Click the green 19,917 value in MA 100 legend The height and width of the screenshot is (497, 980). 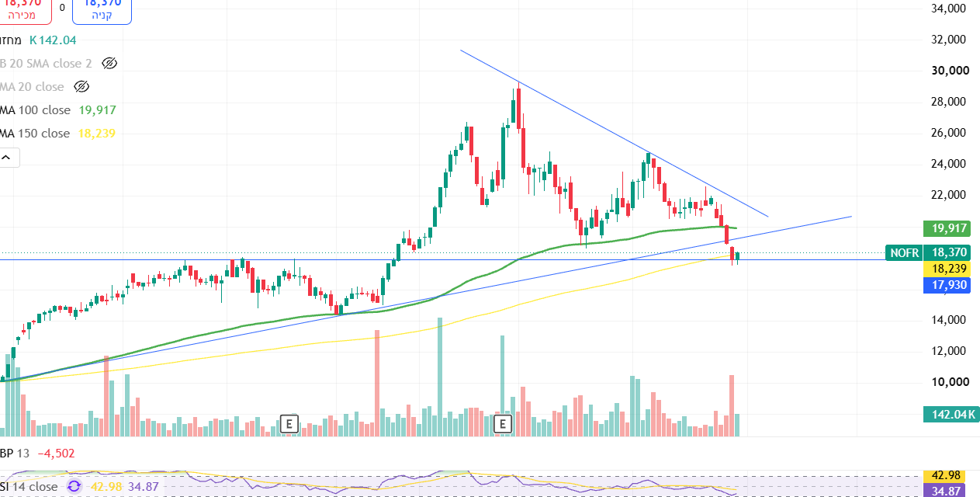click(97, 110)
